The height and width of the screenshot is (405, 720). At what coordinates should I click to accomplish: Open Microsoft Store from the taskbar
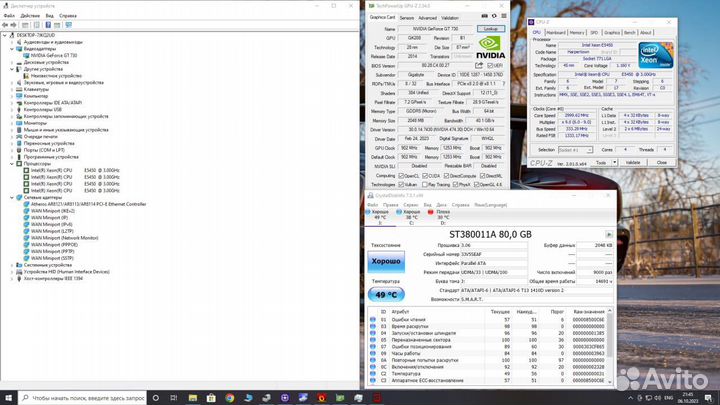[211, 398]
